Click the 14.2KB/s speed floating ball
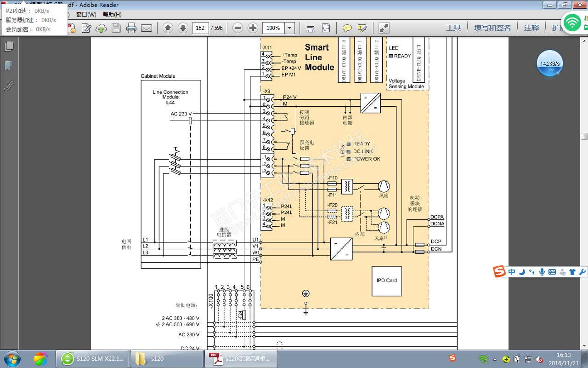The width and height of the screenshot is (588, 368). pos(550,63)
